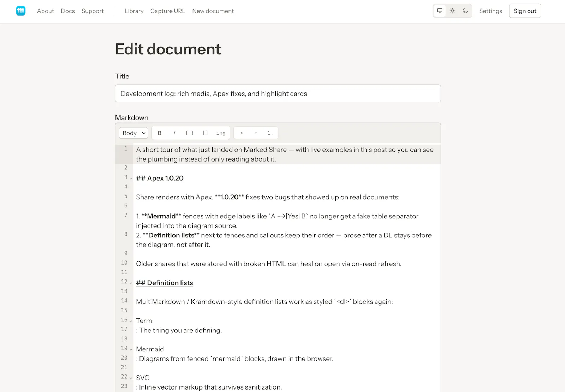This screenshot has width=565, height=392.
Task: Click the Marked Share logo icon
Action: coord(21,11)
